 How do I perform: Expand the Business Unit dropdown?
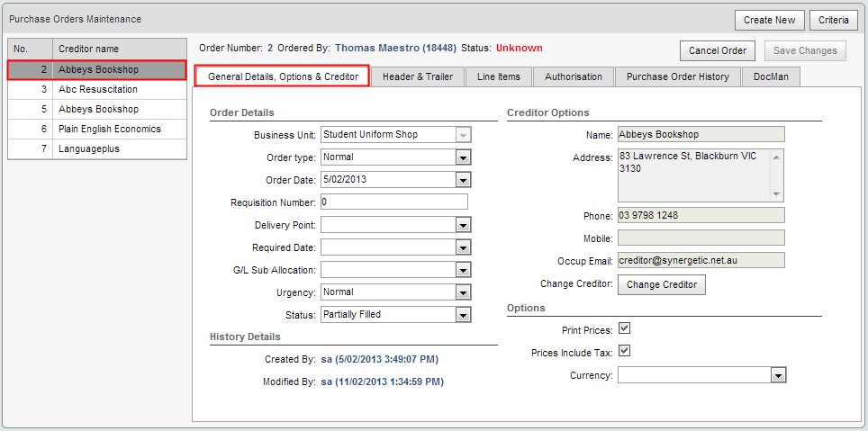click(464, 134)
